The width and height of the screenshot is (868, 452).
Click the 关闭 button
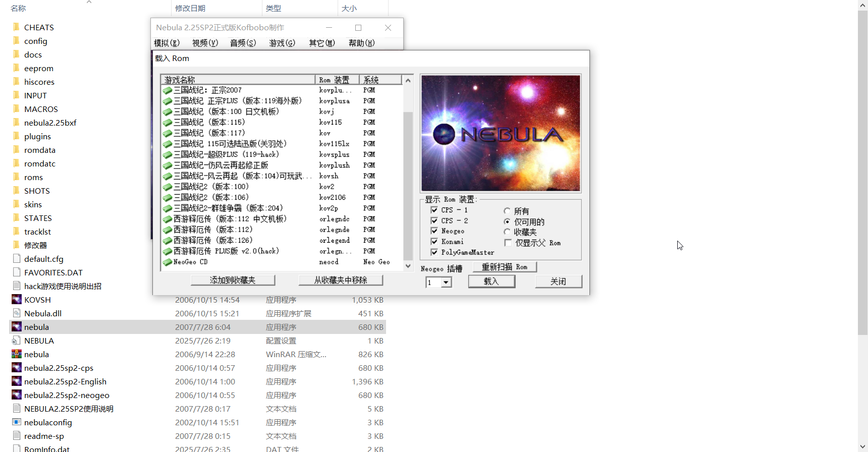coord(558,281)
